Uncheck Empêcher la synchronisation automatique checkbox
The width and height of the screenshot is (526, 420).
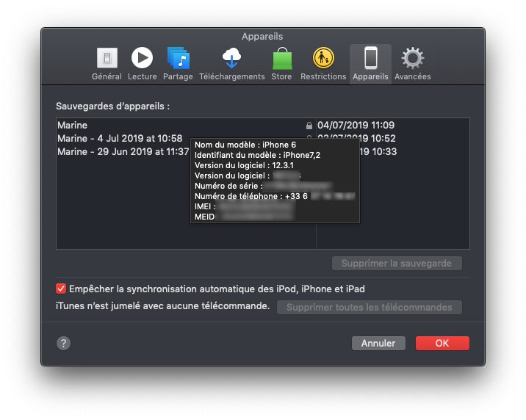click(x=61, y=289)
